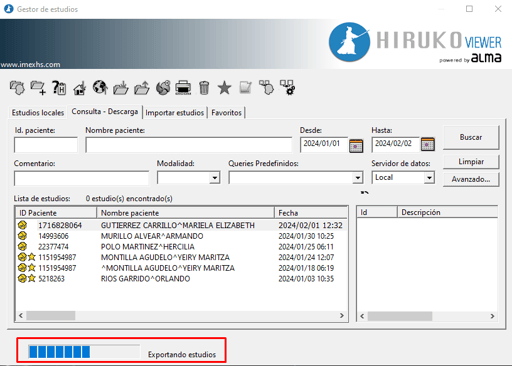Image resolution: width=512 pixels, height=366 pixels.
Task: Sort by Fecha column header
Action: 311,213
